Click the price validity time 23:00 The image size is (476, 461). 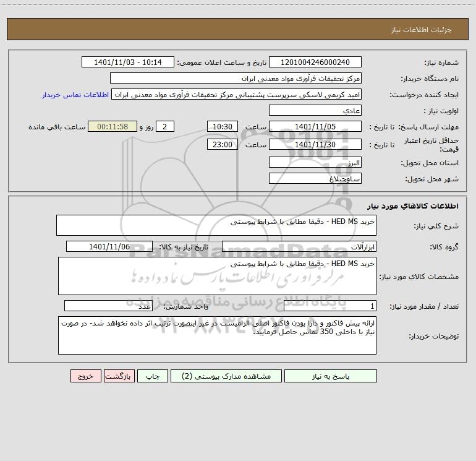click(x=222, y=145)
